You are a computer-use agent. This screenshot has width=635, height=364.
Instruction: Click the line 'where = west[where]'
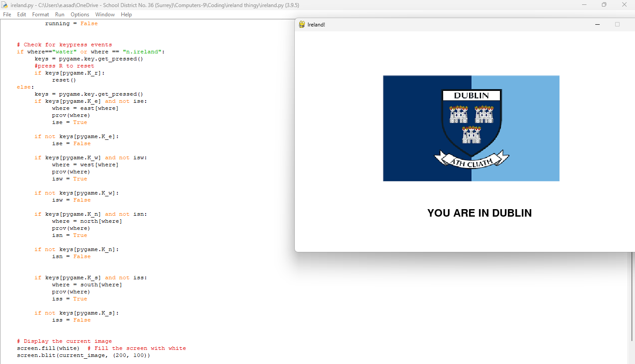click(85, 165)
